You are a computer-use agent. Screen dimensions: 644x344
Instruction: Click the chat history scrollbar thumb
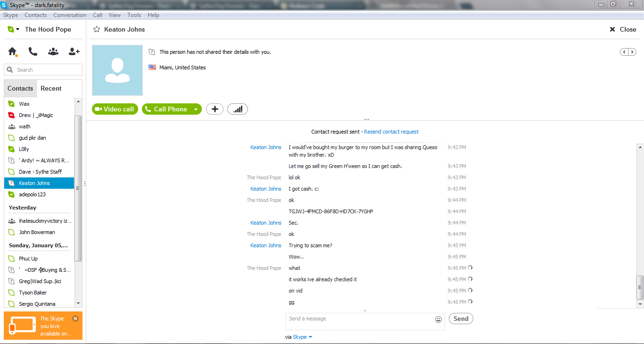640,288
